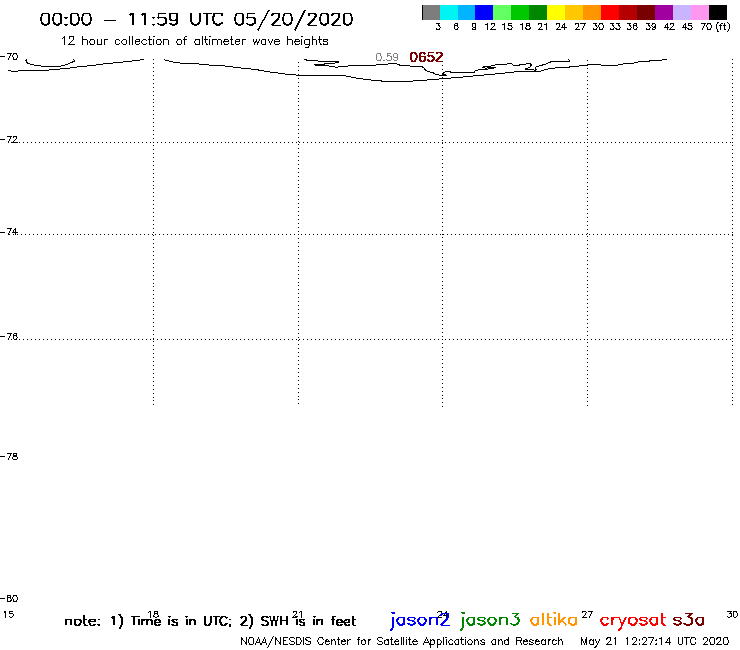
Task: Select the orange swatch in the color scale
Action: coord(592,12)
